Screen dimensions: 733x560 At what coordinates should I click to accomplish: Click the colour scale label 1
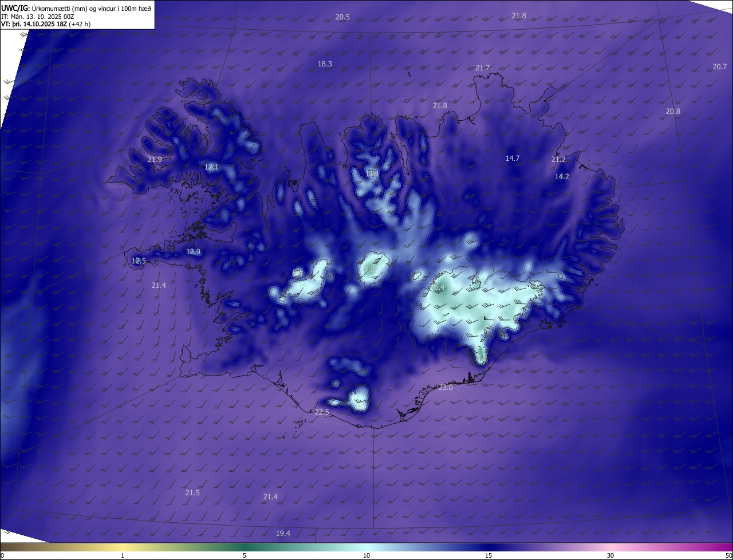(123, 555)
